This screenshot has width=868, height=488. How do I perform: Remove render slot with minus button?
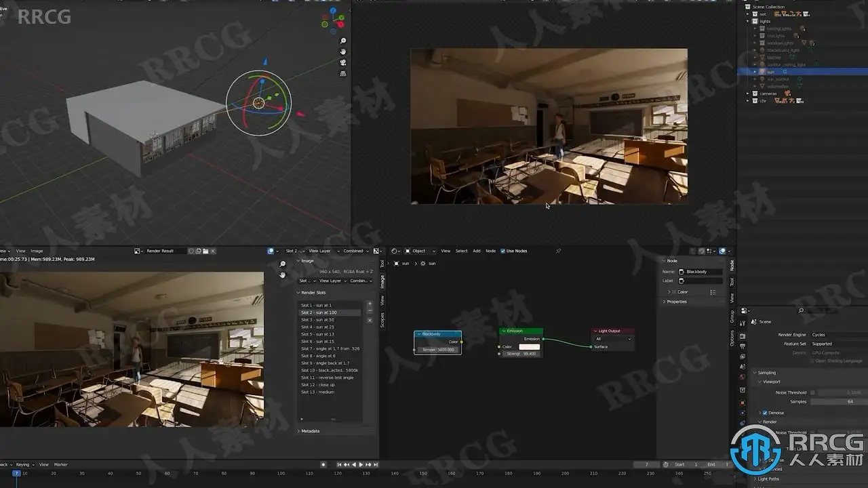(x=370, y=312)
